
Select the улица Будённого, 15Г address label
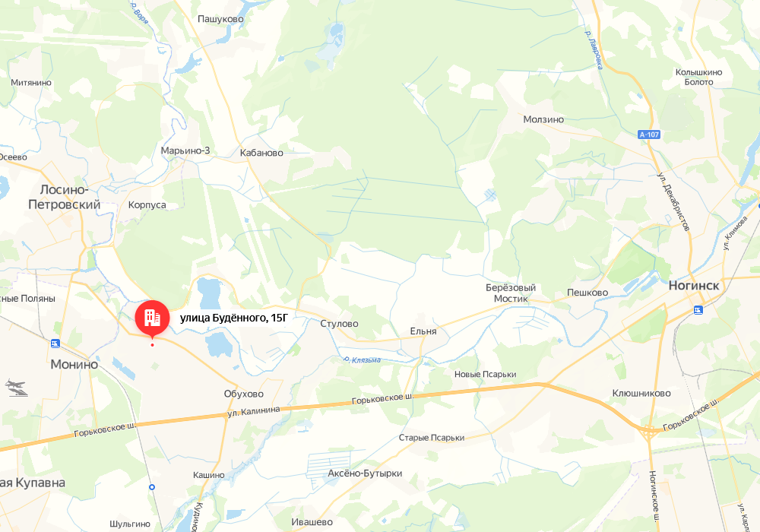click(x=234, y=318)
